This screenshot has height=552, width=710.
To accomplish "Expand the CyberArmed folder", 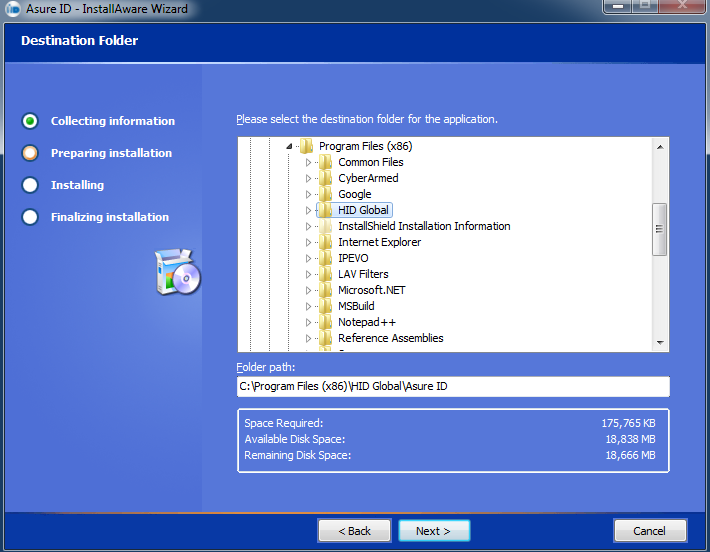I will tap(308, 178).
